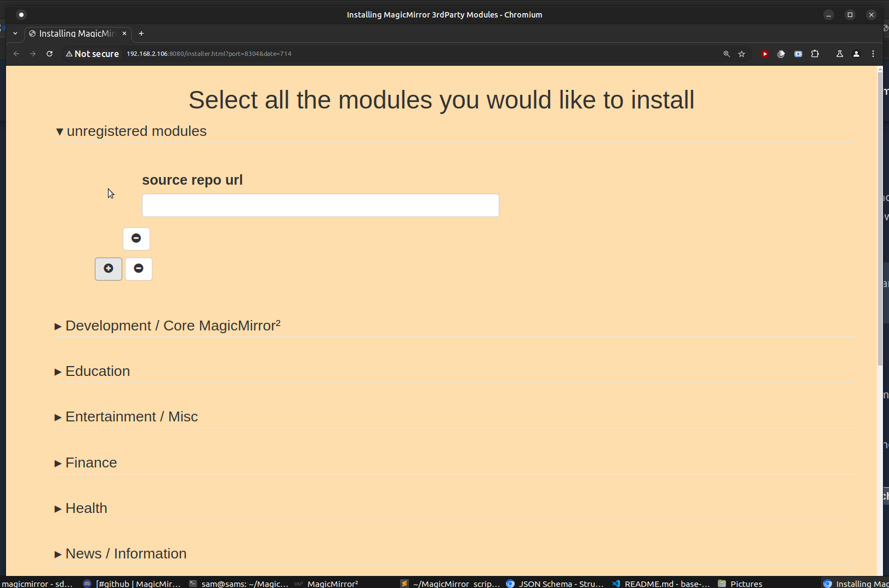Click the plus button to add repo row

109,269
